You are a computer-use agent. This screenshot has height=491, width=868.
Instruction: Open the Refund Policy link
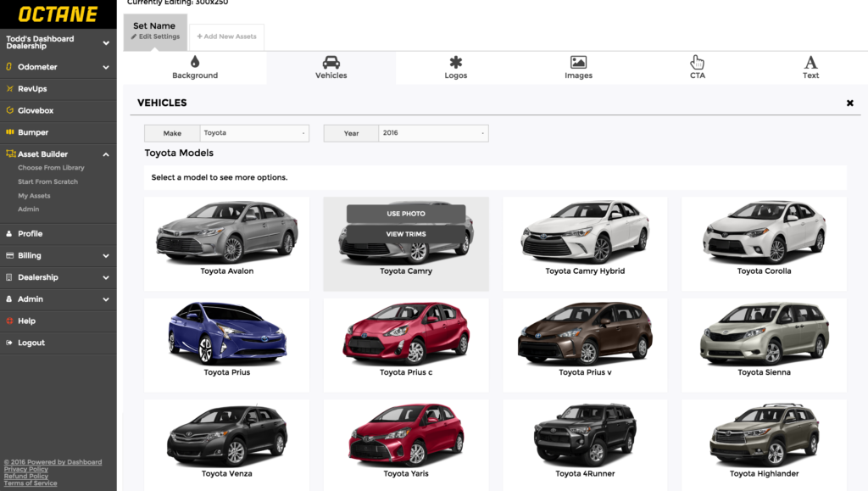[26, 476]
